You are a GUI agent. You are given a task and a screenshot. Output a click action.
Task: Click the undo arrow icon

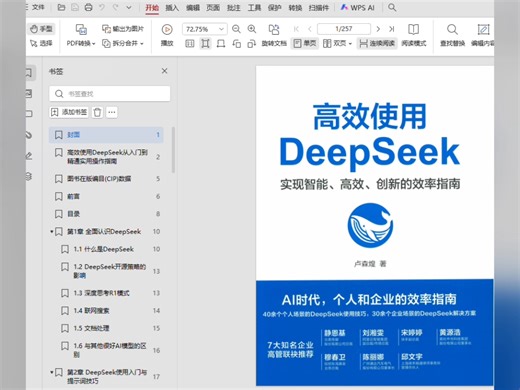(102, 7)
